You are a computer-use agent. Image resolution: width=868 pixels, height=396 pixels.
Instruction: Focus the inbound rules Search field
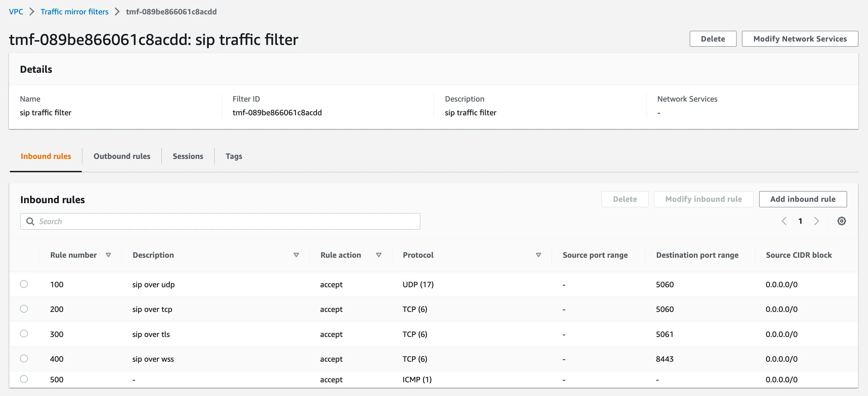click(x=220, y=221)
